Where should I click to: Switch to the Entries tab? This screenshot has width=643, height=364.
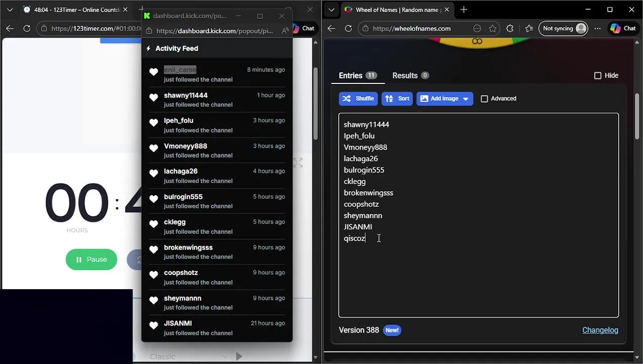coord(358,75)
